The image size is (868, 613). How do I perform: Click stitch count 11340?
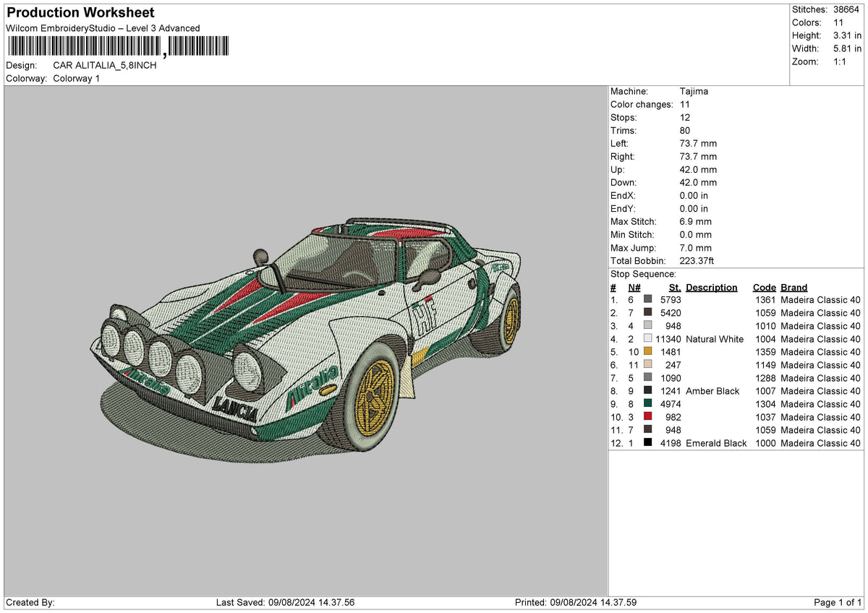pyautogui.click(x=668, y=339)
